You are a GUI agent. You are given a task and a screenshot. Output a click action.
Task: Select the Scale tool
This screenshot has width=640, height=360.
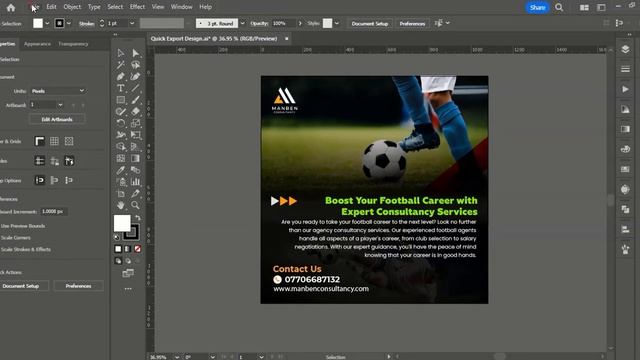136,123
